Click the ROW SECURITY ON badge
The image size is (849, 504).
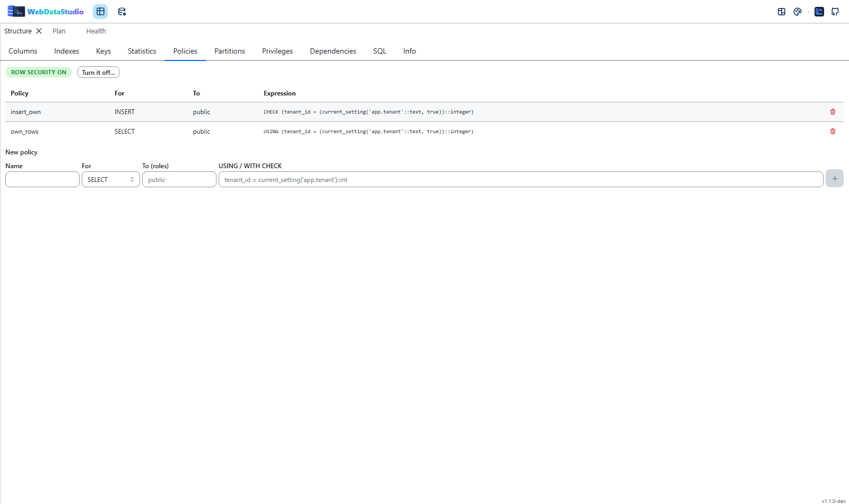click(x=39, y=72)
